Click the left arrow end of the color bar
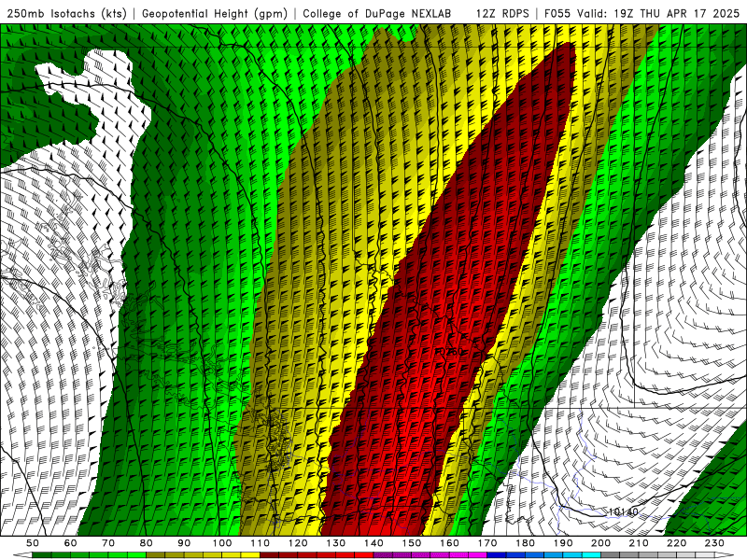 [x=22, y=554]
